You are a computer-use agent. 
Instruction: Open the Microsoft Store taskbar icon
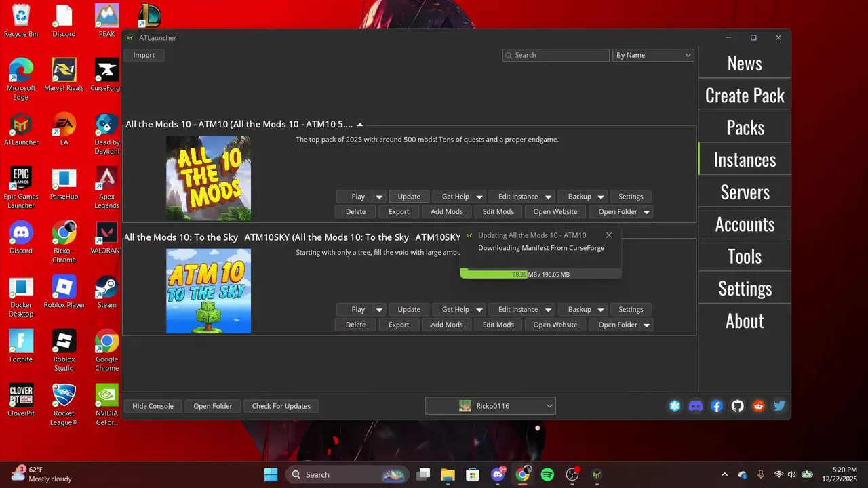click(473, 474)
